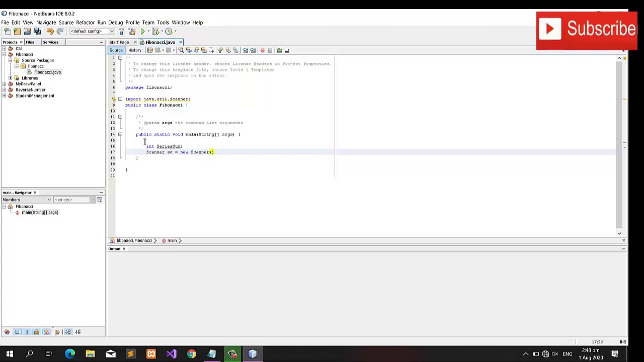Select main(String[] args) in Navigator
Image resolution: width=644 pixels, height=362 pixels.
coord(40,212)
